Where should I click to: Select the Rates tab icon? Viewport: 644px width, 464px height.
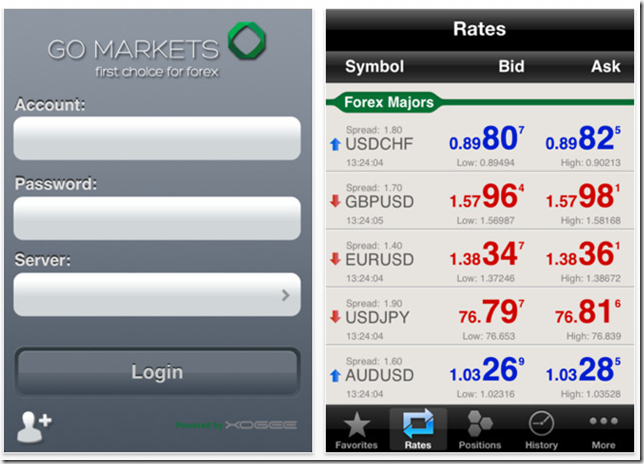(x=418, y=430)
